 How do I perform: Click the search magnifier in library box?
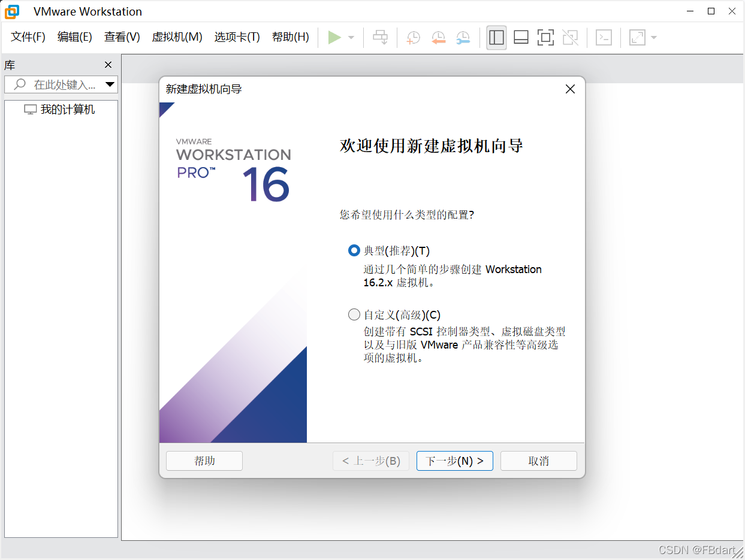20,84
